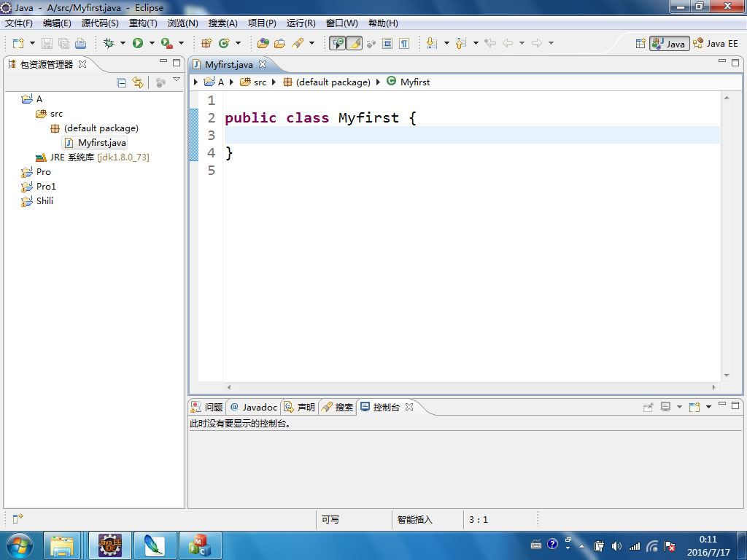Click the Run External Tools icon

click(x=166, y=43)
